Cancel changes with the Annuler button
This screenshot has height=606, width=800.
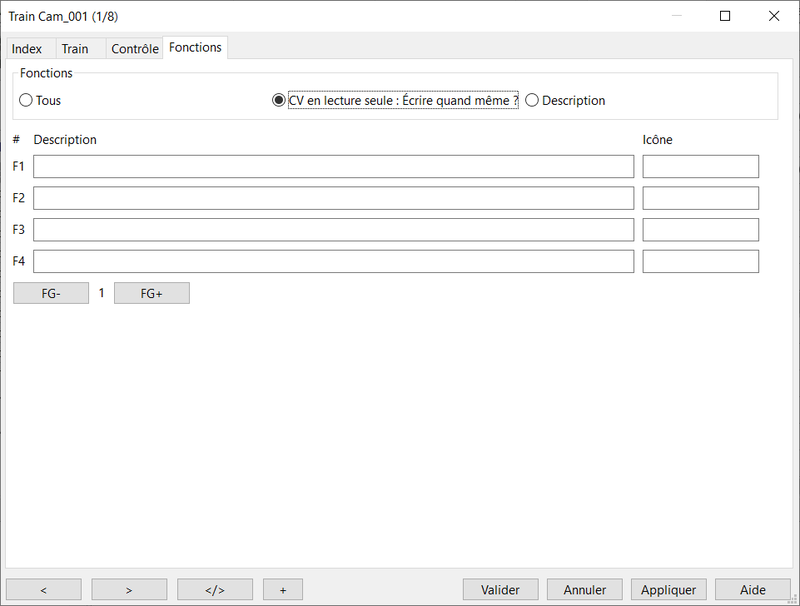[585, 590]
